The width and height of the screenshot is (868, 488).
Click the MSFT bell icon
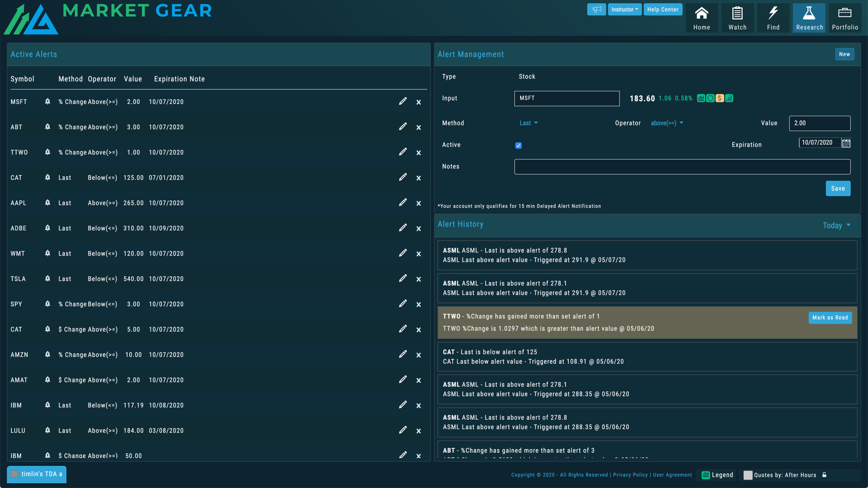coord(47,102)
